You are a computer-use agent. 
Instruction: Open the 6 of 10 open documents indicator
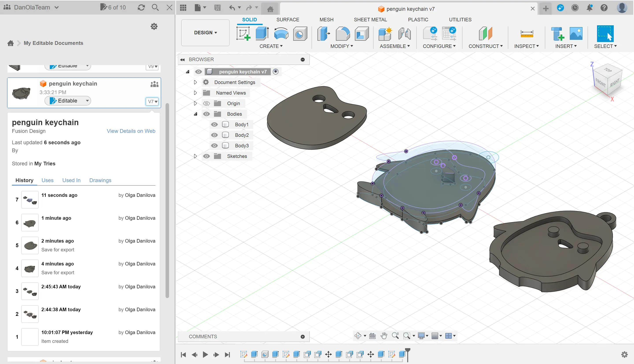113,7
